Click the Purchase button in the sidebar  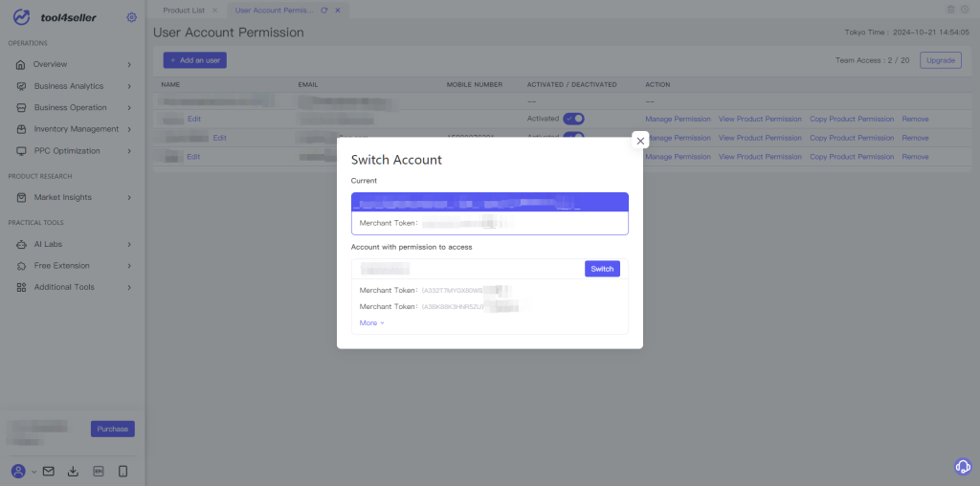pos(113,429)
